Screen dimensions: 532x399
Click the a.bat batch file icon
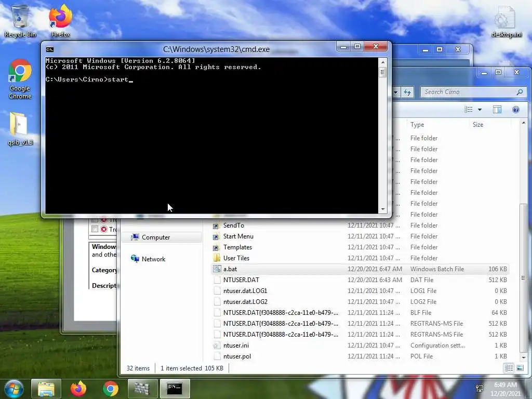(217, 269)
